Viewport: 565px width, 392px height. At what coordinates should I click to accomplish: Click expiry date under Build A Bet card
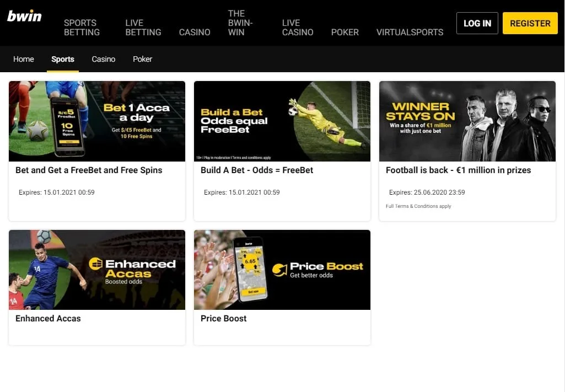pyautogui.click(x=242, y=192)
